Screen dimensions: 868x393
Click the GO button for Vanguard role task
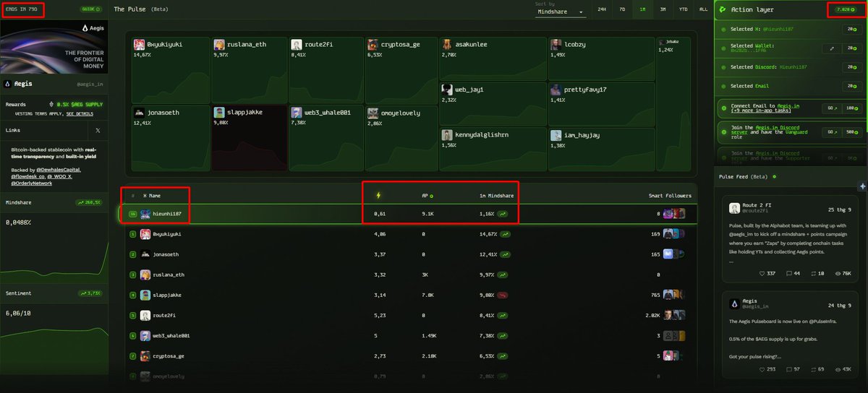click(x=831, y=131)
